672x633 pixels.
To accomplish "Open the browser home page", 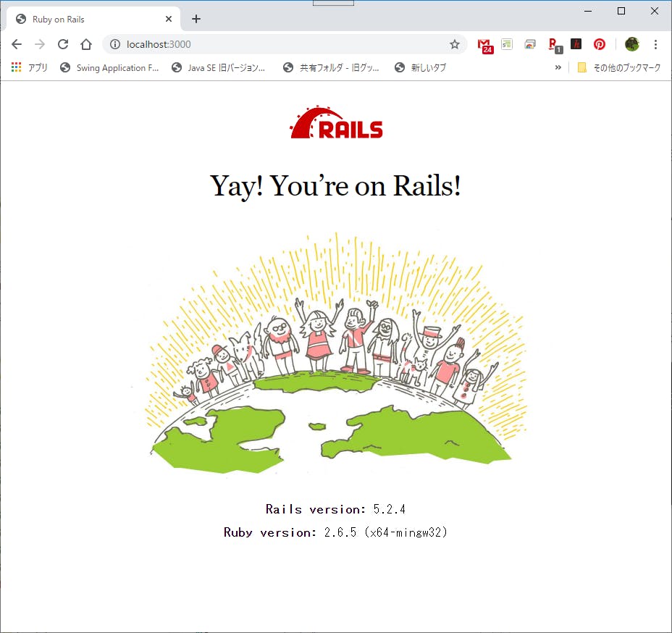I will (x=86, y=44).
